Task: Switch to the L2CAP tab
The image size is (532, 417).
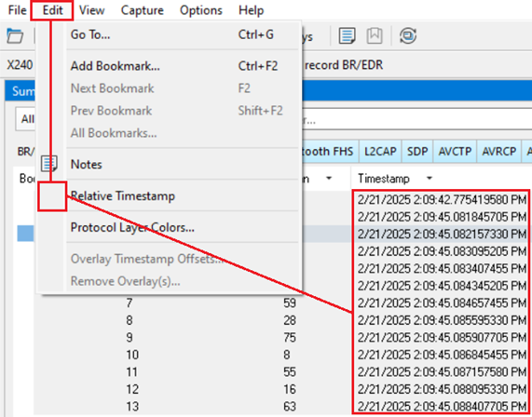Action: pos(380,151)
